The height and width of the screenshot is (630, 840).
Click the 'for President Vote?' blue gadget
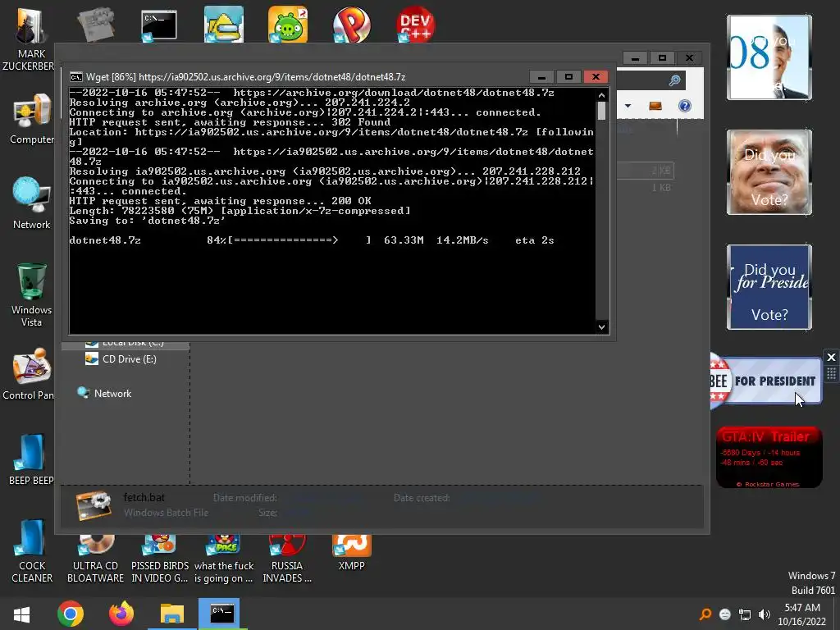pyautogui.click(x=769, y=287)
